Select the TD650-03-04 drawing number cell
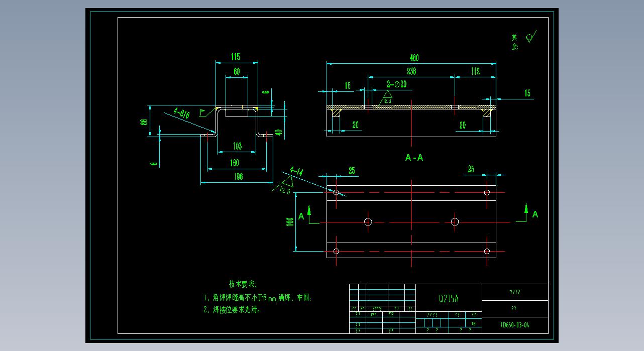Viewport: 644px width, 351px height. 514,325
